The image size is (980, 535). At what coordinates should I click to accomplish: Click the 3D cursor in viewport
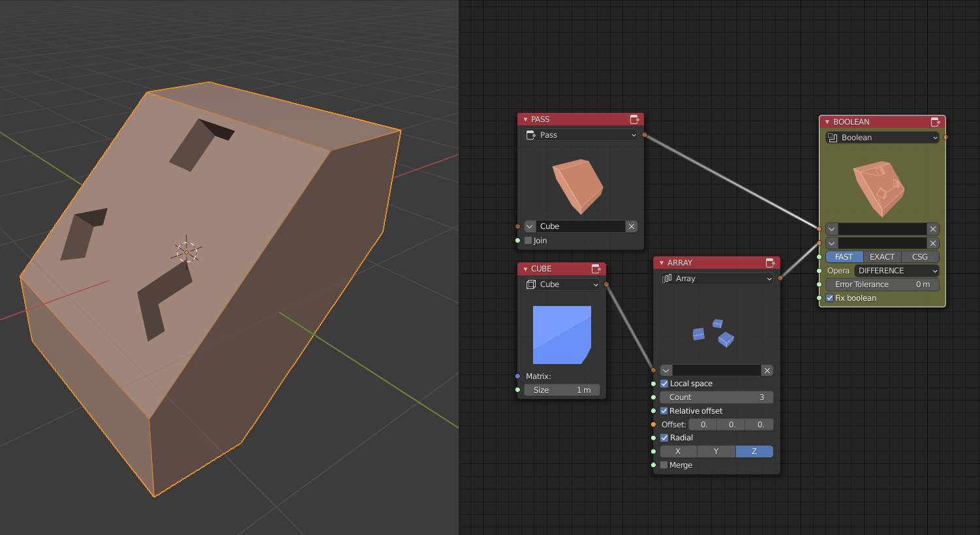click(187, 252)
